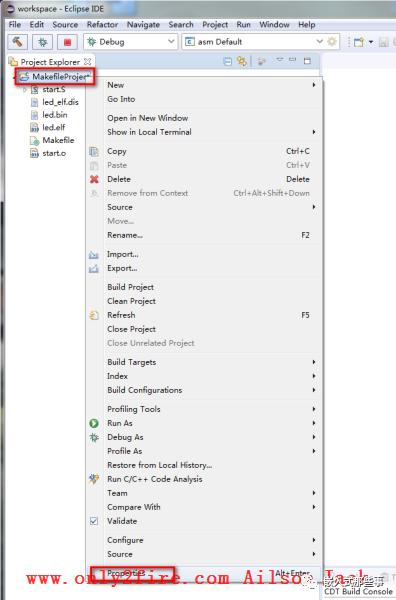The height and width of the screenshot is (600, 396).
Task: Click the launch configuration gear icon
Action: tap(332, 41)
